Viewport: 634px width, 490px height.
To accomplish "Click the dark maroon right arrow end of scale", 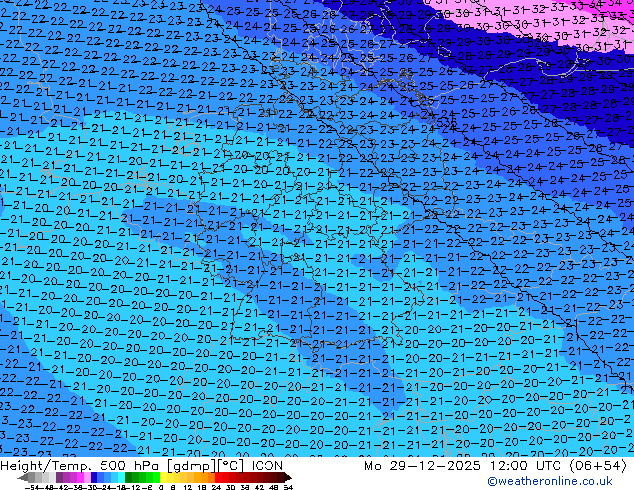I will 287,478.
